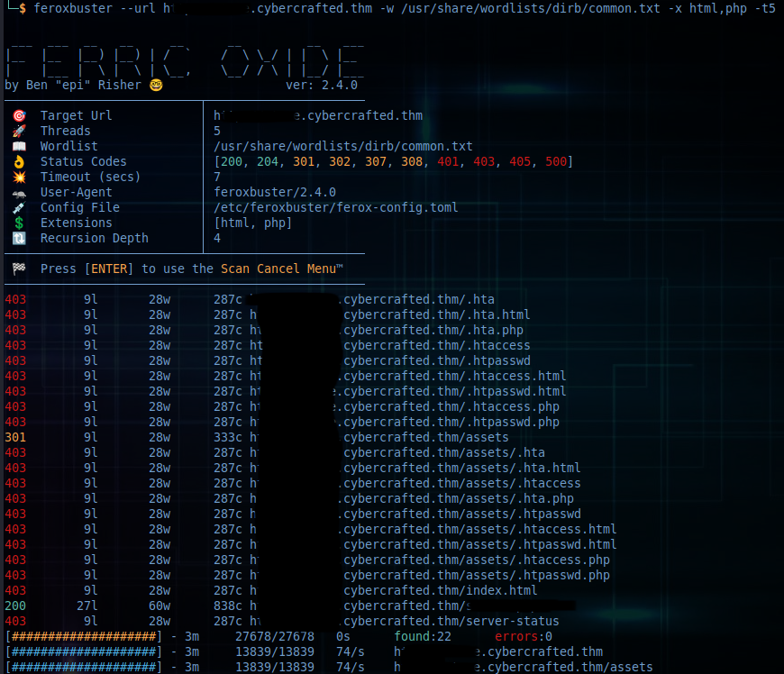The height and width of the screenshot is (674, 784).
Task: Click the User-Agent value feroxbuster/2.4.0
Action: pyautogui.click(x=275, y=193)
